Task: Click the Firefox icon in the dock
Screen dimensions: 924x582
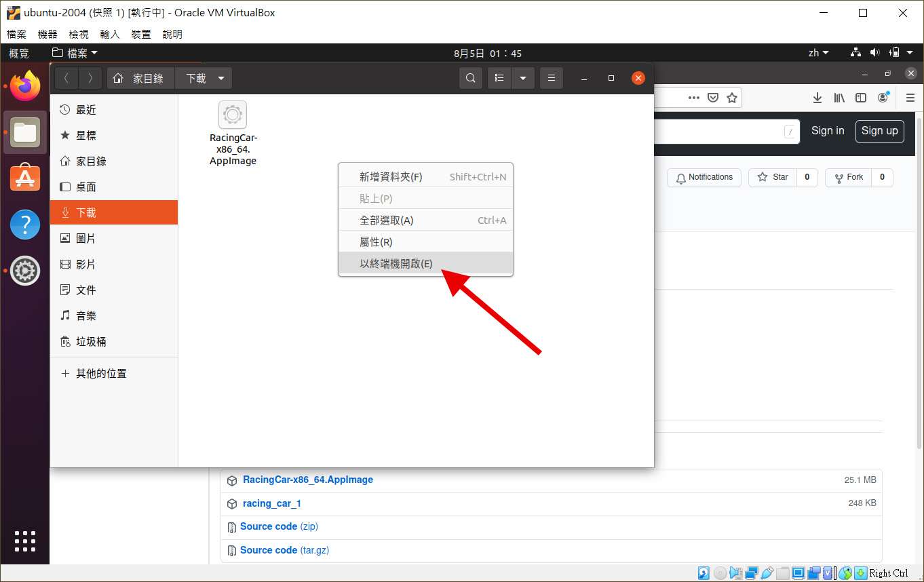Action: pos(25,87)
